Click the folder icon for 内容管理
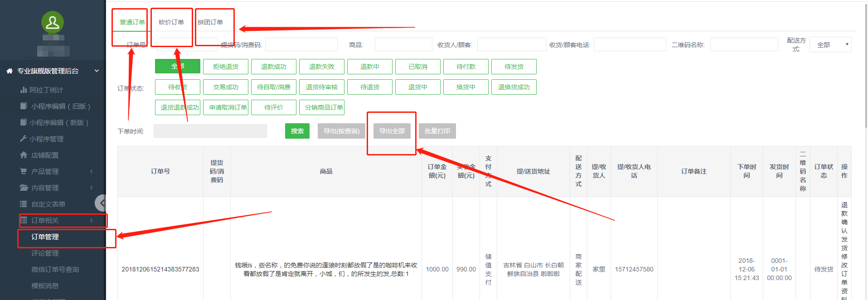This screenshot has height=300, width=868. 24,188
